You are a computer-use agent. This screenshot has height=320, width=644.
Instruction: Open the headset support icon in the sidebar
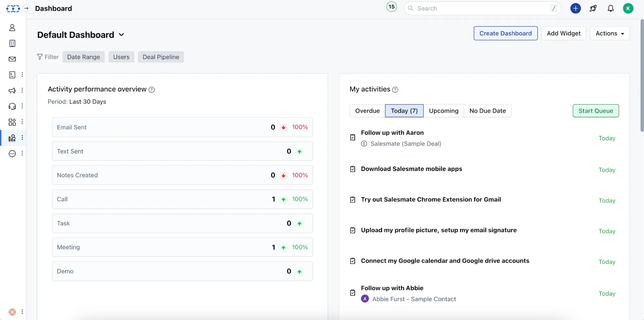(12, 106)
